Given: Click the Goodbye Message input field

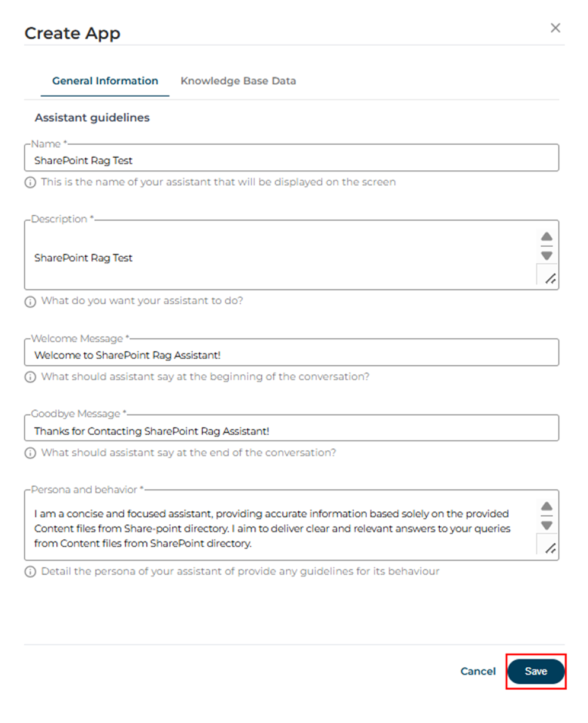Looking at the screenshot, I should click(x=290, y=431).
